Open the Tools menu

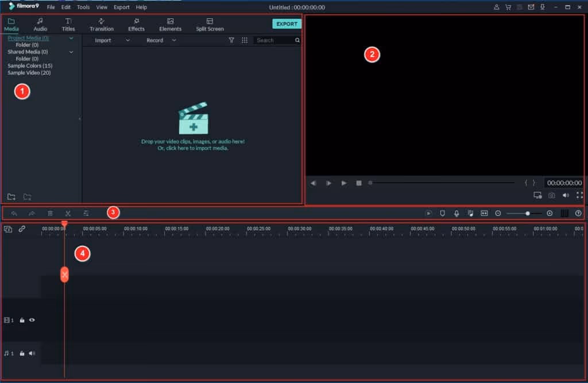[83, 7]
